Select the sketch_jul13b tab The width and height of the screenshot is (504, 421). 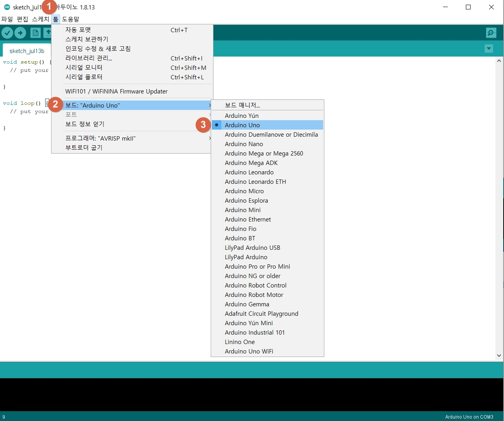(27, 51)
